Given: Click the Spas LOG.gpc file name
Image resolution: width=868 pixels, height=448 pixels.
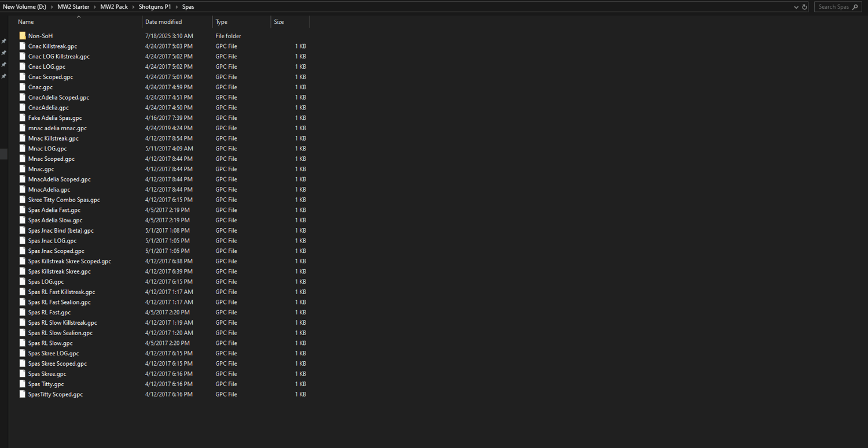Looking at the screenshot, I should [x=46, y=282].
